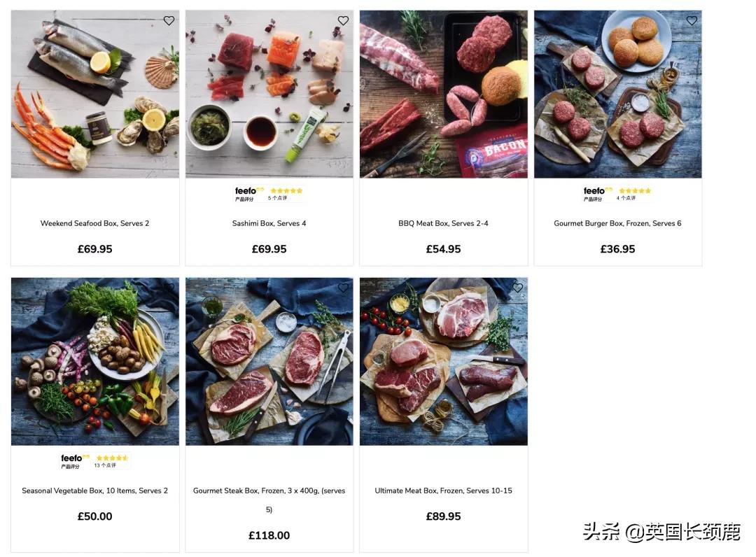This screenshot has height=557, width=756.
Task: Click the feefo logo under Gourmet Burger Box
Action: click(x=594, y=191)
